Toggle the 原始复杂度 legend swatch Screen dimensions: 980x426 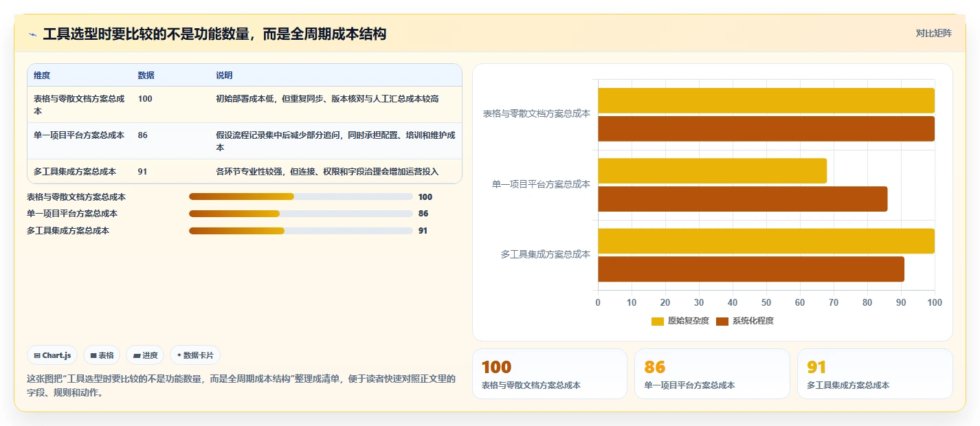(658, 321)
